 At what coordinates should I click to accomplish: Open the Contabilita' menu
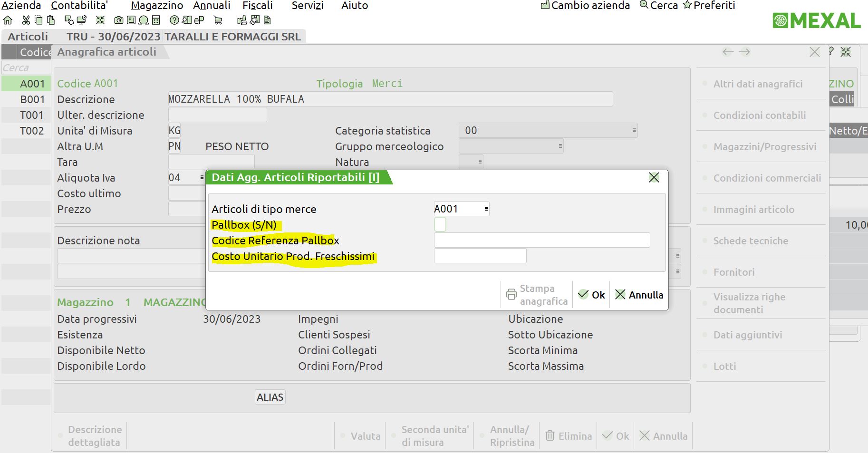coord(79,6)
